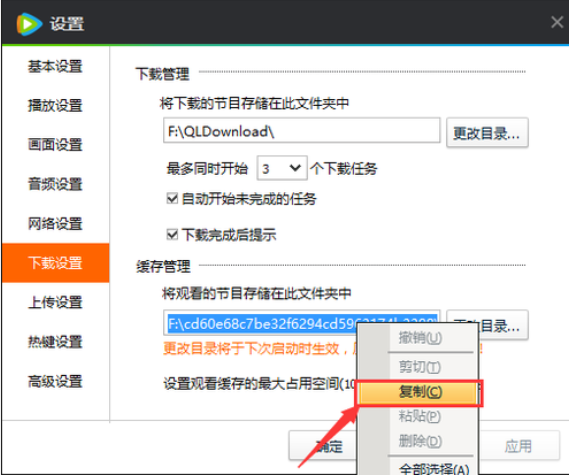569x475 pixels.
Task: Toggle 自动开始未完成的任务 checkbox
Action: (172, 198)
